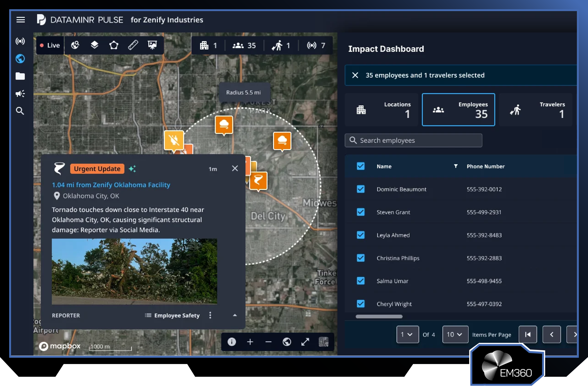
Task: Uncheck Christina Phillips's checkbox
Action: point(361,258)
